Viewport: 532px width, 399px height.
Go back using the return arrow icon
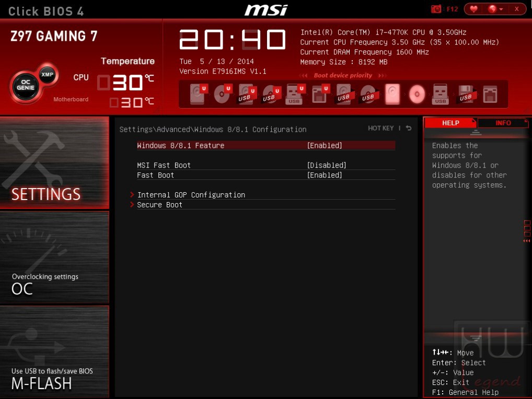click(x=409, y=128)
